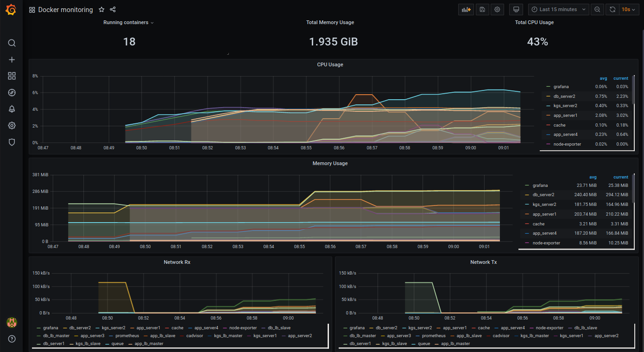This screenshot has width=644, height=352.
Task: Open the Help question mark icon
Action: click(12, 339)
